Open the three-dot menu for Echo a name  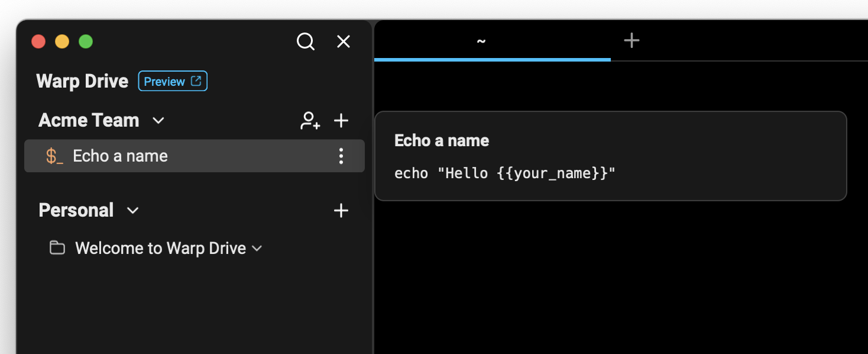pos(341,156)
